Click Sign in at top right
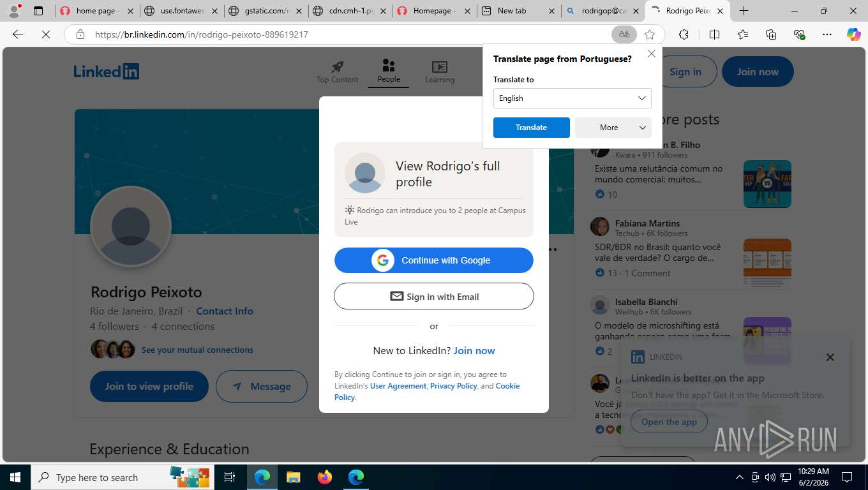Screen dimensions: 868x490 [x=685, y=71]
